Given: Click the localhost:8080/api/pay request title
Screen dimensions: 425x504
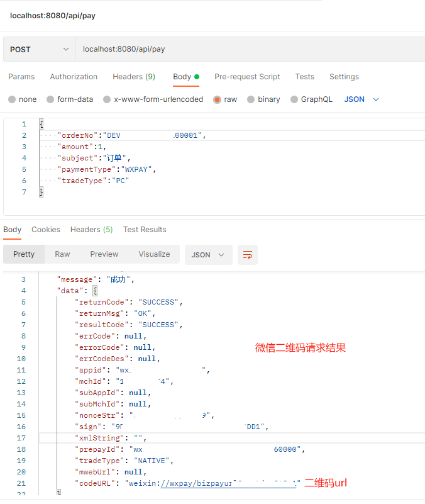Looking at the screenshot, I should 53,16.
